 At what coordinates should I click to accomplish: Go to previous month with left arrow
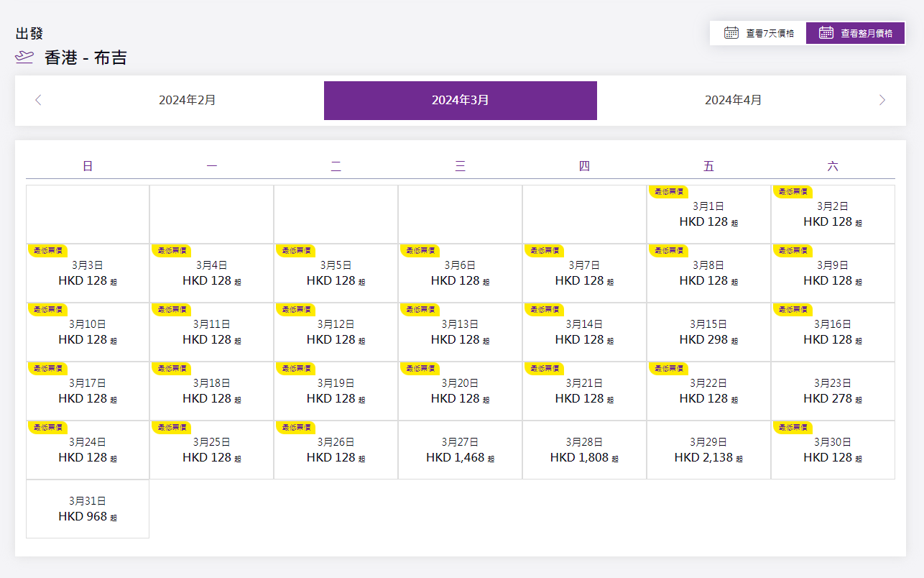pyautogui.click(x=39, y=101)
